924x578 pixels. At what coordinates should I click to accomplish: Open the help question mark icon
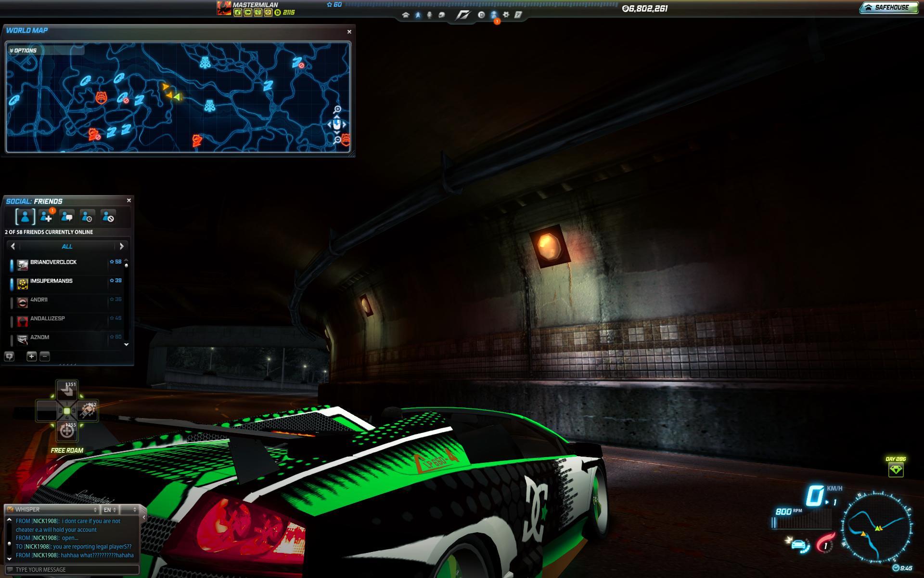pyautogui.click(x=518, y=15)
